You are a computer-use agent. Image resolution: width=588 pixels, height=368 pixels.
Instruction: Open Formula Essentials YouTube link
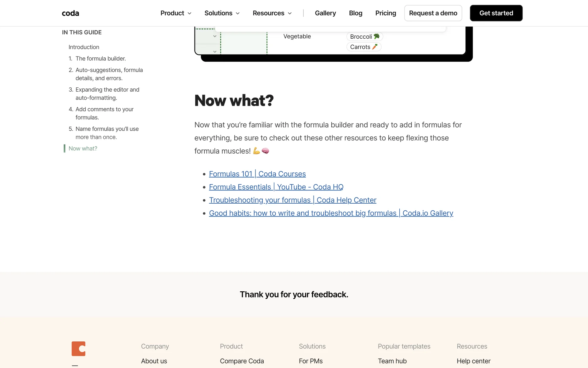276,187
